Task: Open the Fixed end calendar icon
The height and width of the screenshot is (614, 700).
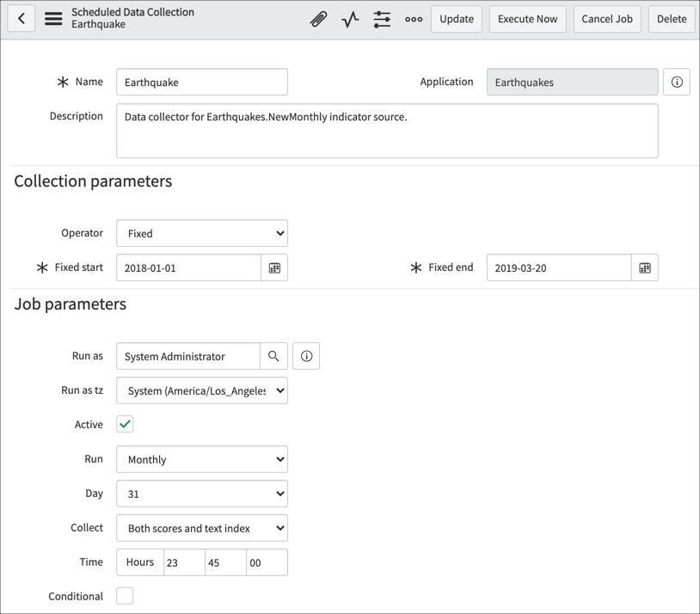Action: (x=644, y=267)
